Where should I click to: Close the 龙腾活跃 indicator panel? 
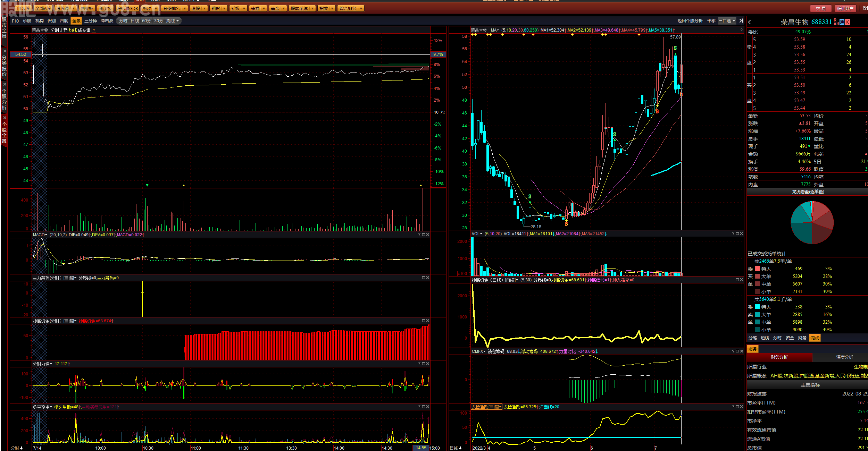[742, 407]
